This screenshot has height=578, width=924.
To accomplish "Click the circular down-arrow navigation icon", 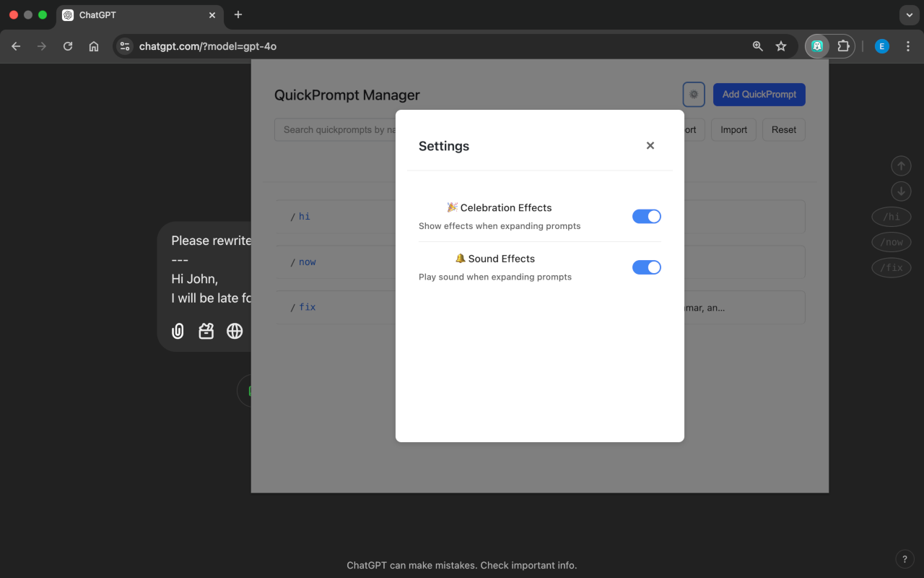I will pyautogui.click(x=901, y=191).
